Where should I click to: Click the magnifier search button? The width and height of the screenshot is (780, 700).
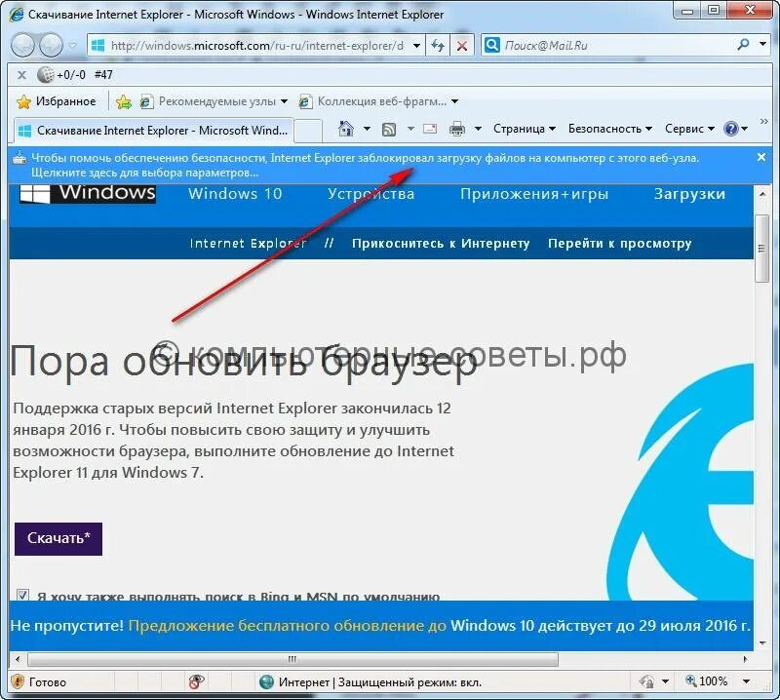[x=743, y=45]
